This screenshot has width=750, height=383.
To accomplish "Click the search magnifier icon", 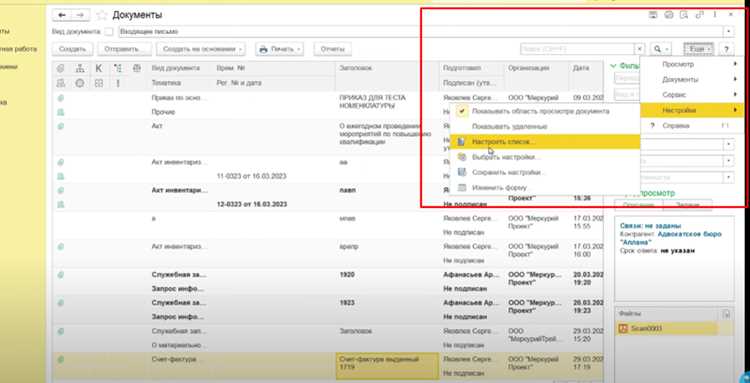I will (658, 49).
